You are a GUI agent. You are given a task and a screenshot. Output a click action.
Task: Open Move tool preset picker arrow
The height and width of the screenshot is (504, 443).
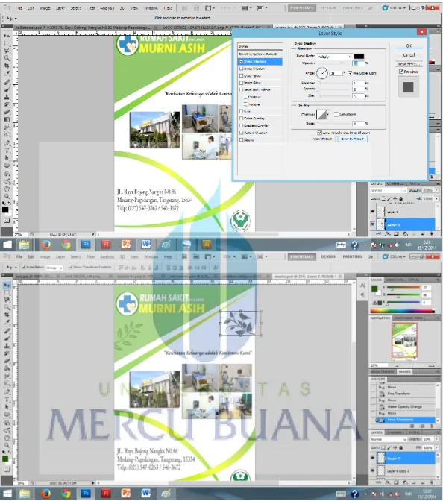[x=16, y=268]
